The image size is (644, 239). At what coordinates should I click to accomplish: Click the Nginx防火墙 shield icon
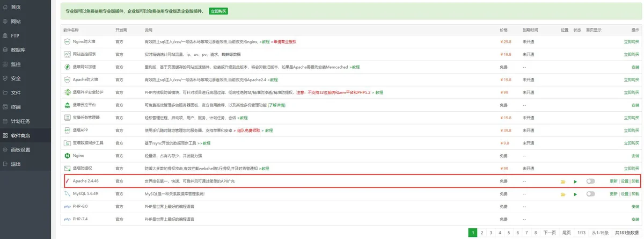click(68, 41)
